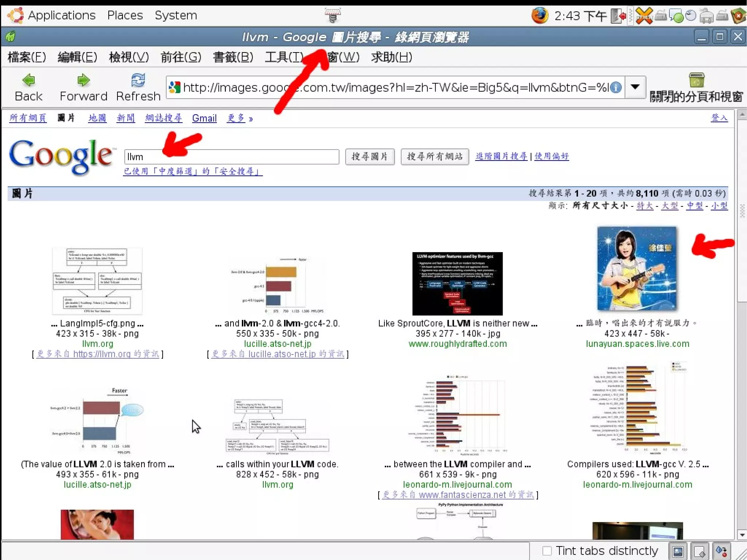Screen dimensions: 747x560
Task: Expand the address bar history dropdown
Action: (x=635, y=87)
